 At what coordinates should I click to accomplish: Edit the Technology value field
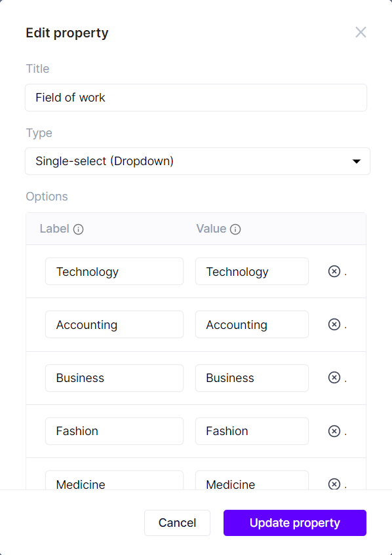252,271
